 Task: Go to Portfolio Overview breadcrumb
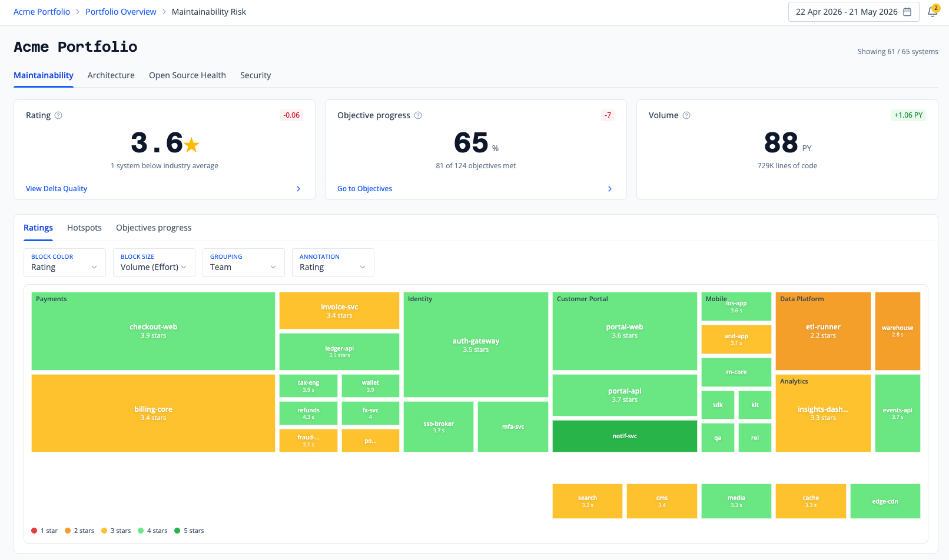(x=121, y=12)
